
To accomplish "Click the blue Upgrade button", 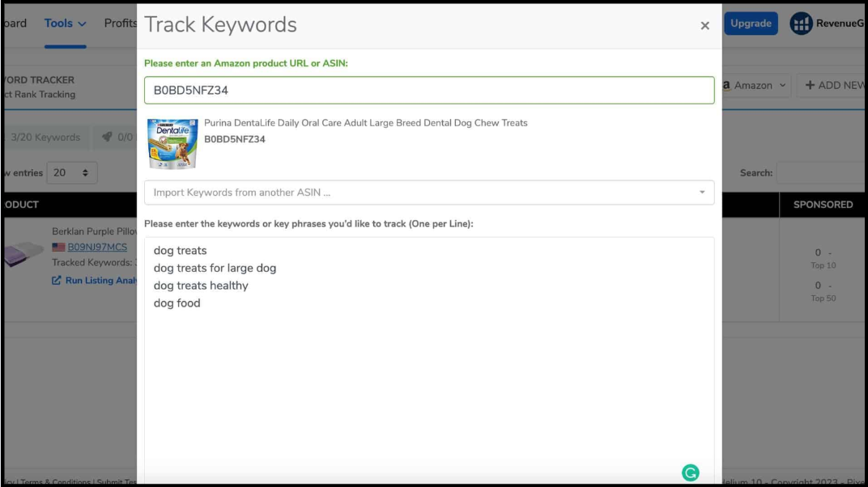I will 751,24.
